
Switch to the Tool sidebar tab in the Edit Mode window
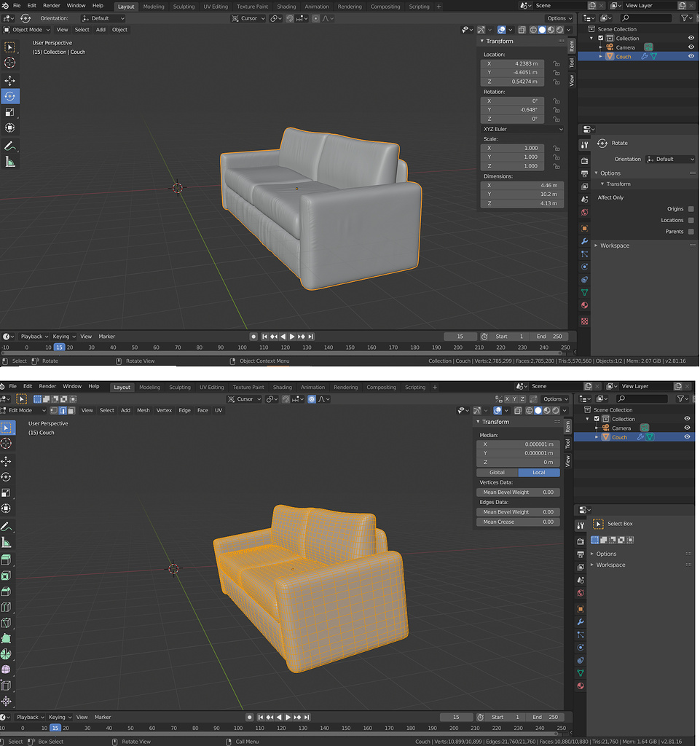click(567, 444)
